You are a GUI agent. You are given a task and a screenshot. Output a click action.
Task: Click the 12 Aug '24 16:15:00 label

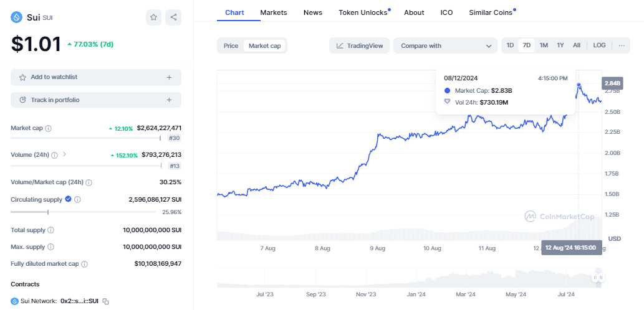tap(572, 248)
